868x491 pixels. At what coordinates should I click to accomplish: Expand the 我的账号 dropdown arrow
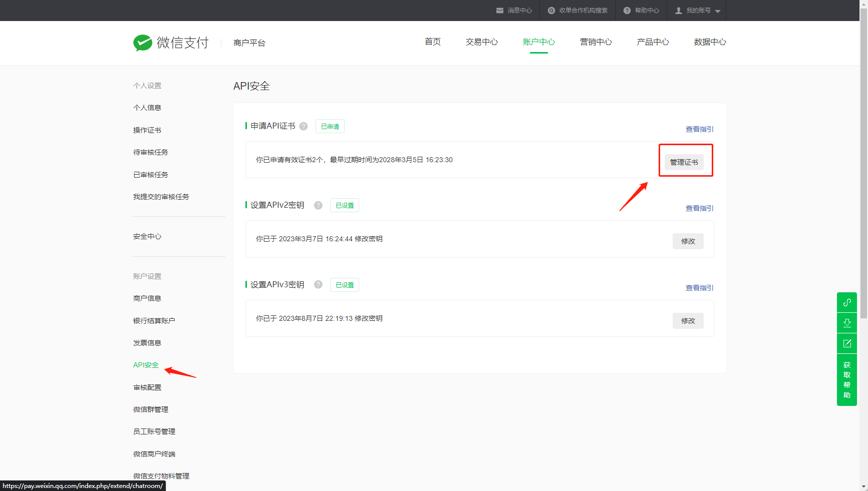click(x=718, y=11)
